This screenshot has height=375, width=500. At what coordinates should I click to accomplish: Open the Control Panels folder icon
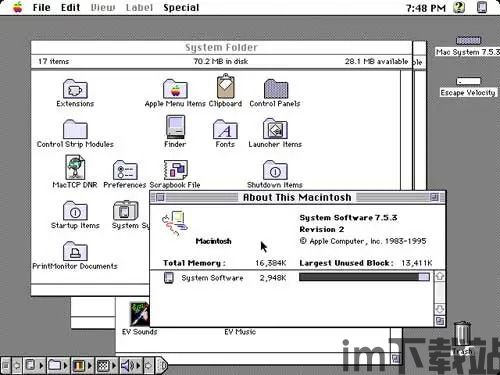coord(276,89)
